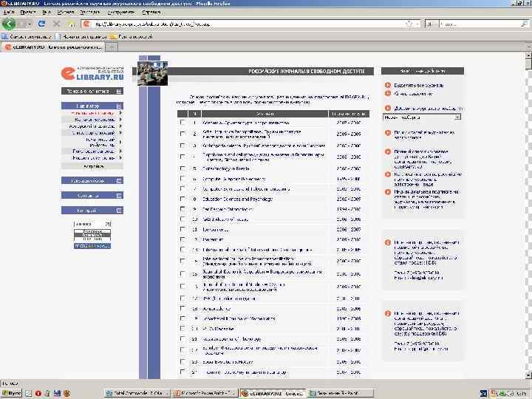
Task: Click orange bullet beside 'Добавить журналы в подборку'
Action: pyautogui.click(x=388, y=108)
